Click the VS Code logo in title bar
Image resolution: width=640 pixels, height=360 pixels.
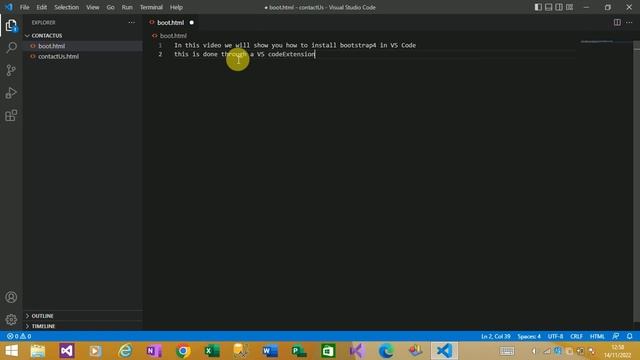9,7
